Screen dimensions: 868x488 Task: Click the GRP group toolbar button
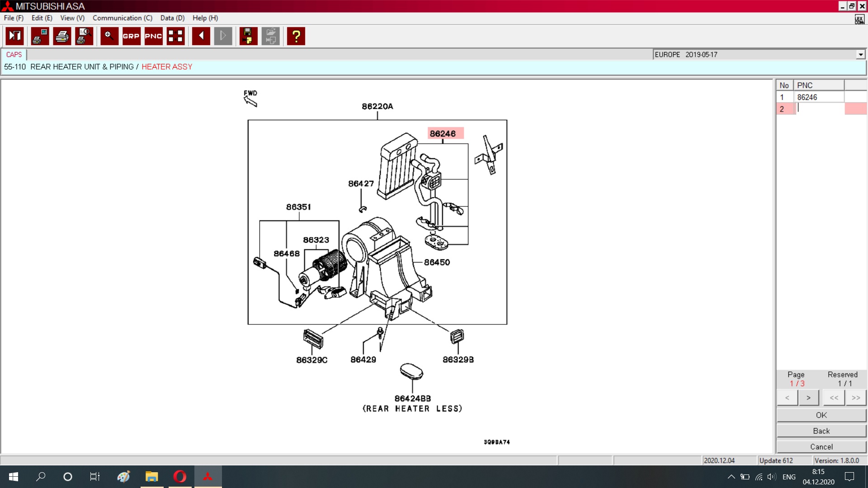coord(131,36)
